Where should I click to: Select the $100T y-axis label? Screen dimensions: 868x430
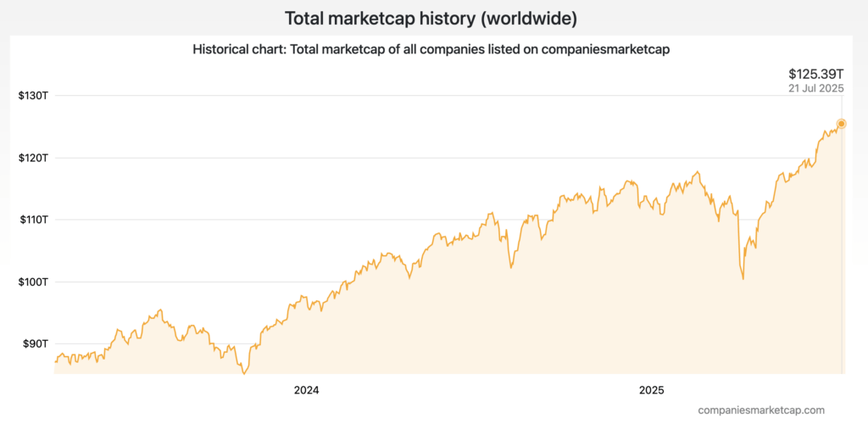32,282
